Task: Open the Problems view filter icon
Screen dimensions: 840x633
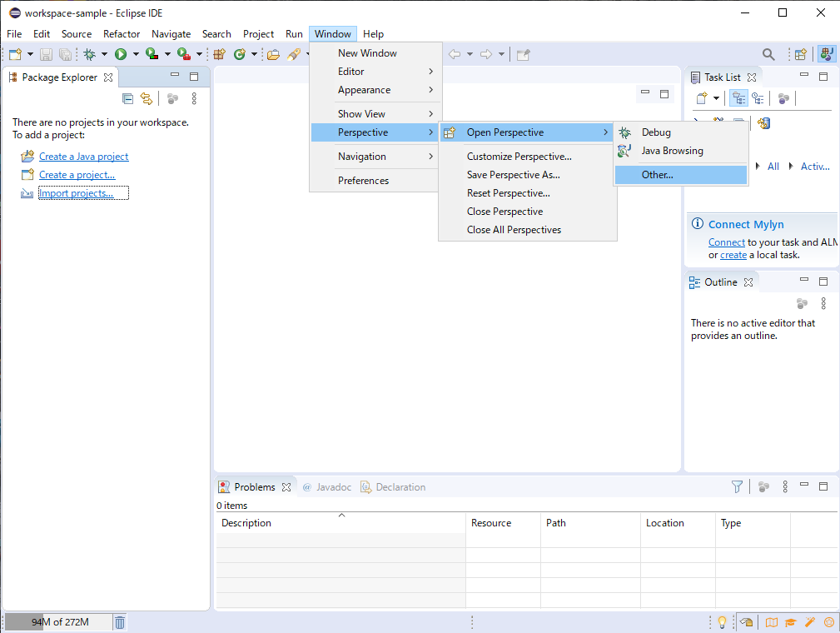Action: point(737,486)
